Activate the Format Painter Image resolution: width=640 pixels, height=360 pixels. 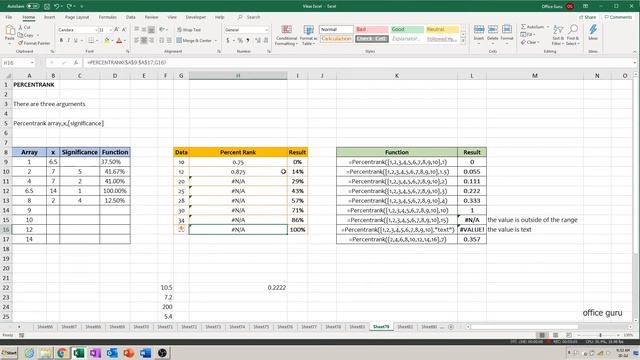pos(34,43)
